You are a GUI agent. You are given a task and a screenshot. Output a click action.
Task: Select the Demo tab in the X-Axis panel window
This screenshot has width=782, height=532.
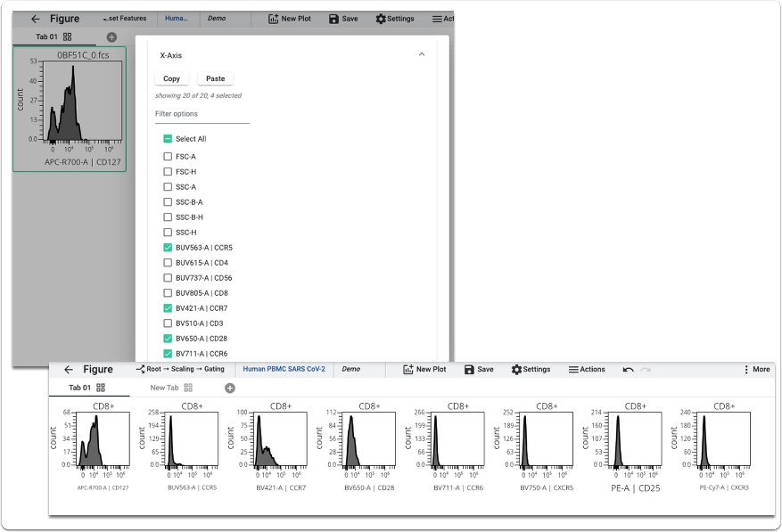click(217, 19)
